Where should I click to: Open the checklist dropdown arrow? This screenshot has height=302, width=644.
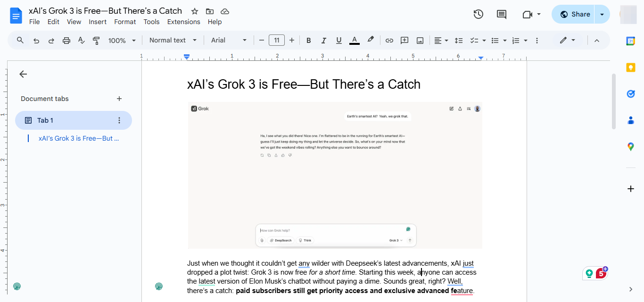point(484,41)
